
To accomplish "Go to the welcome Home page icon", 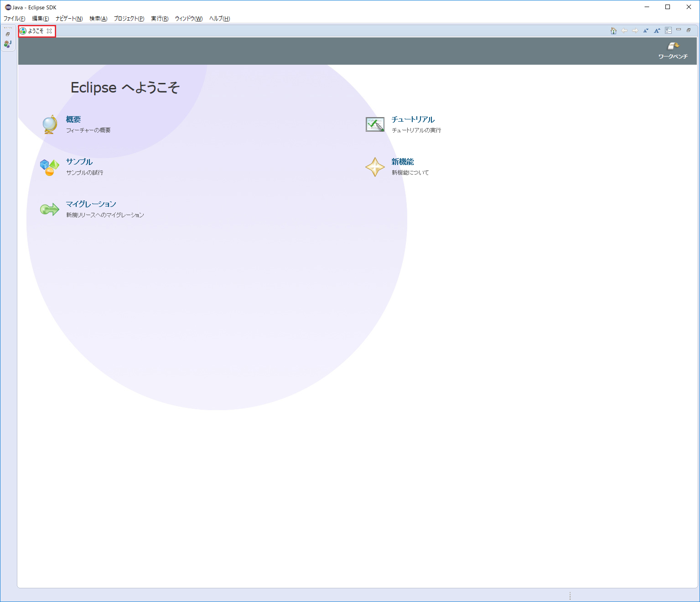I will 614,31.
